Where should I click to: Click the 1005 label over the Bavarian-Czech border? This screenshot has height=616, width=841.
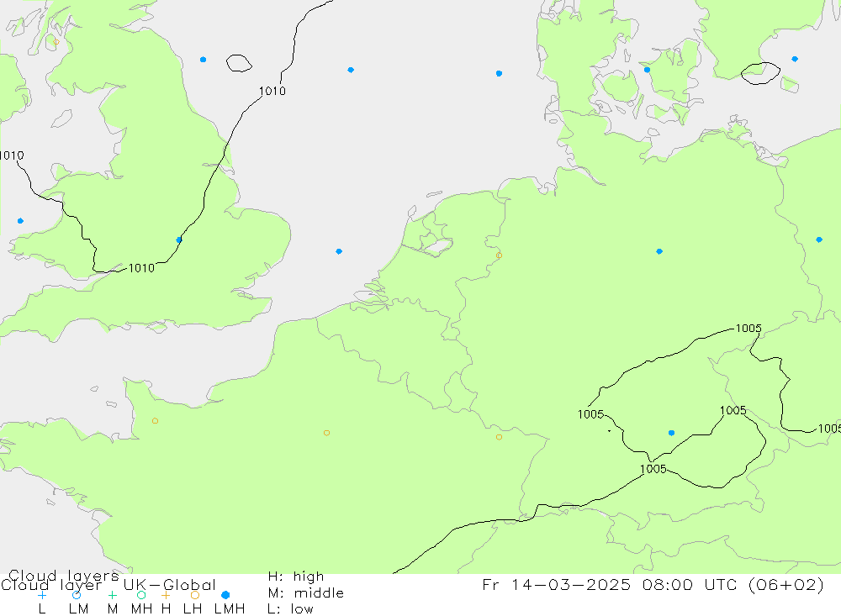click(x=733, y=411)
